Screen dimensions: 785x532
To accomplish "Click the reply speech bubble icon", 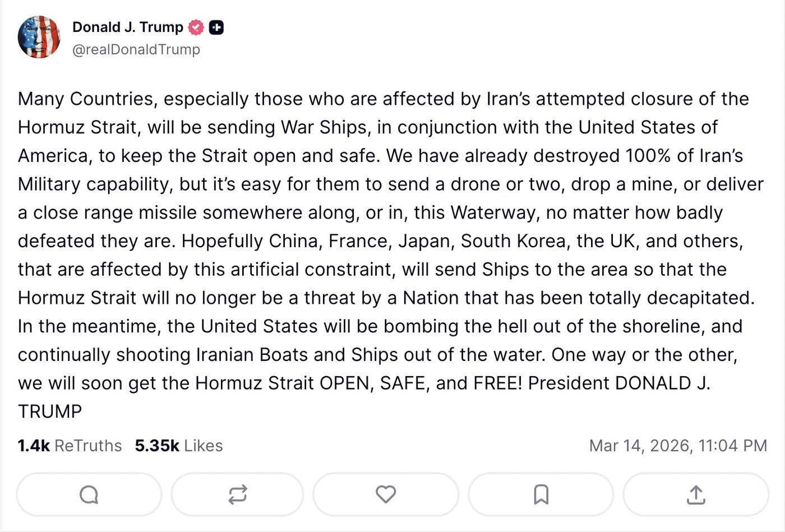I will 89,494.
